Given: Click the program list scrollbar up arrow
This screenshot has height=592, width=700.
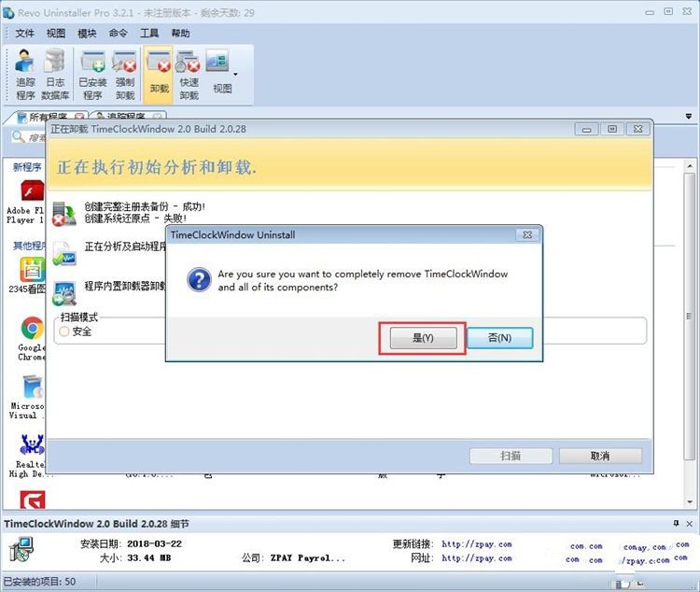Looking at the screenshot, I should tap(690, 166).
